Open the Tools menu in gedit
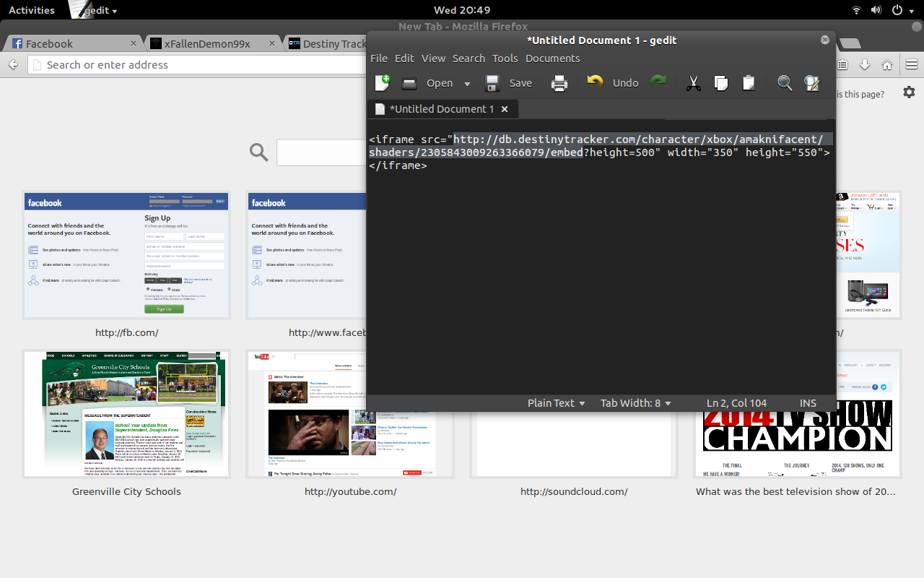The height and width of the screenshot is (578, 924). tap(505, 59)
